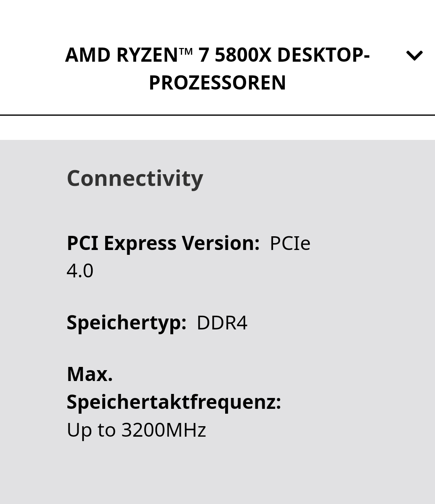Click the 4.0 version number
The height and width of the screenshot is (504, 435).
click(x=80, y=271)
